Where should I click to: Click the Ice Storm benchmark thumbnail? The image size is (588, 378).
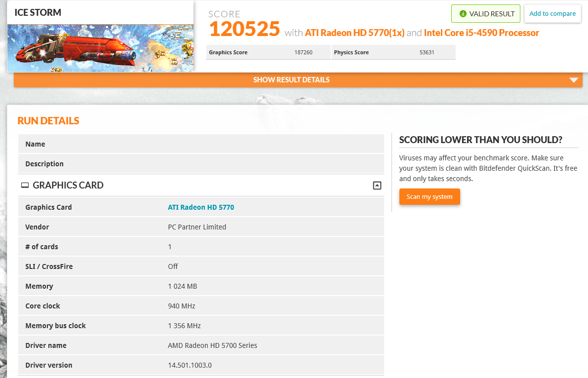coord(101,48)
